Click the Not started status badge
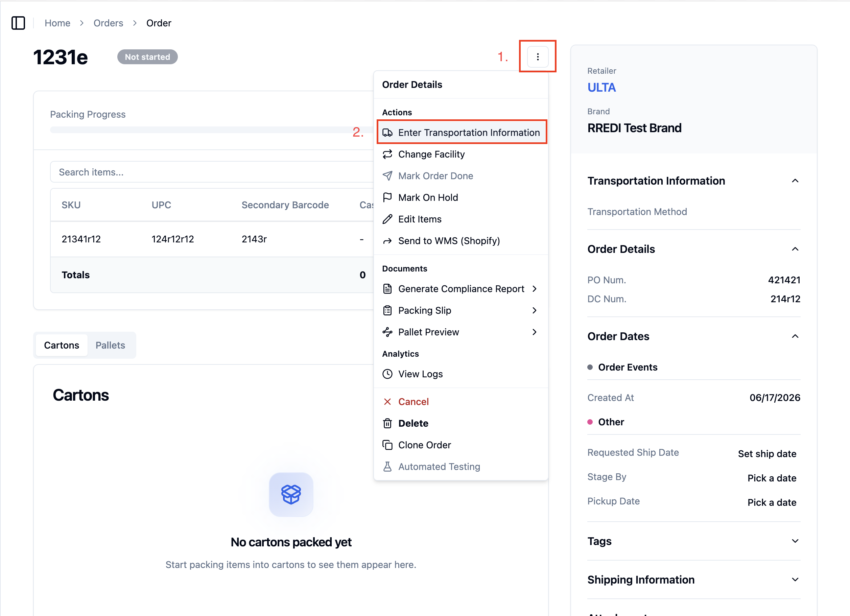 coord(147,57)
